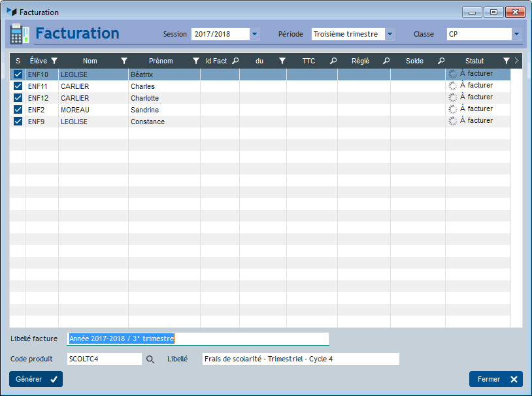532x396 pixels.
Task: Toggle the checkbox for ENF12 Charlotte
Action: pos(18,98)
